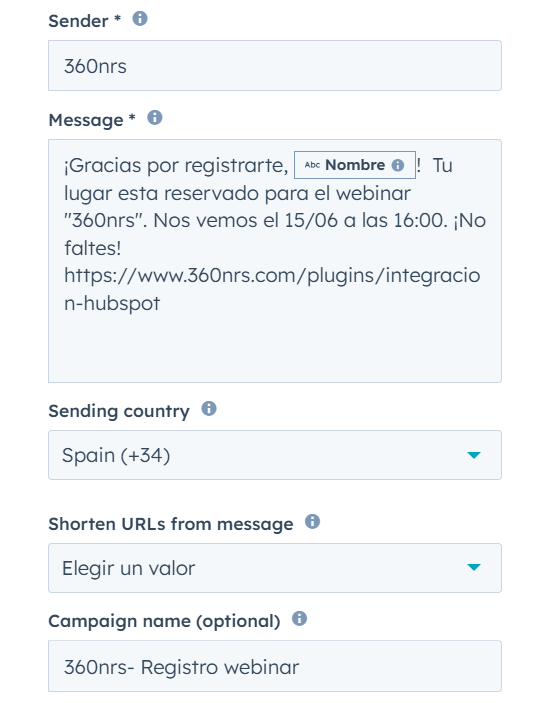Click the Shorten URLs from message label
Screen dimensions: 550x703
click(x=171, y=524)
